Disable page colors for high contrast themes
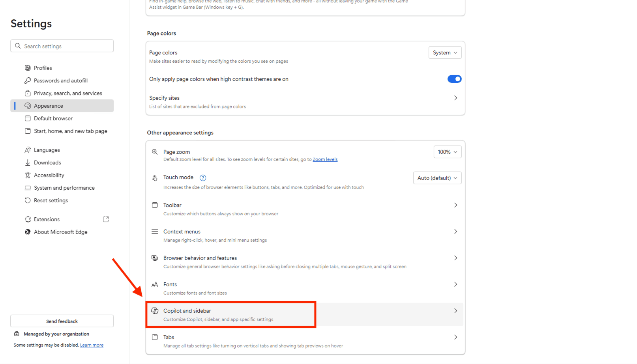Screen dimensions: 637x364 coord(454,79)
